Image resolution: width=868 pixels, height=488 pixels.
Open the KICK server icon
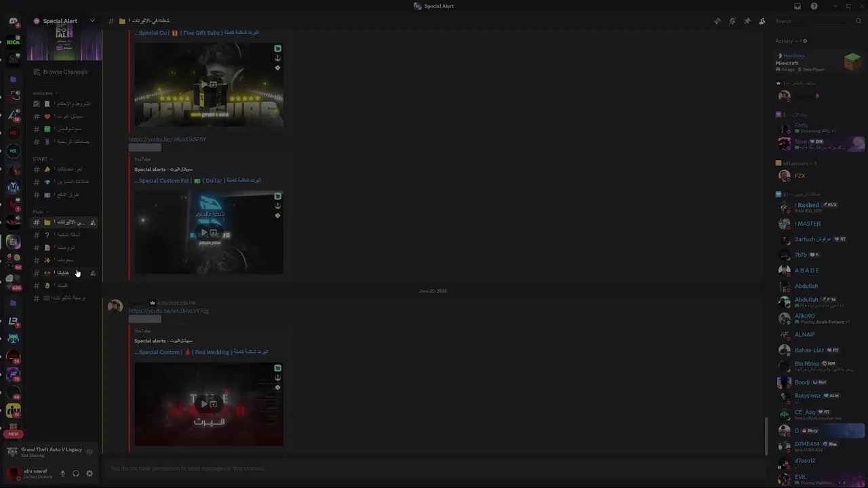13,42
